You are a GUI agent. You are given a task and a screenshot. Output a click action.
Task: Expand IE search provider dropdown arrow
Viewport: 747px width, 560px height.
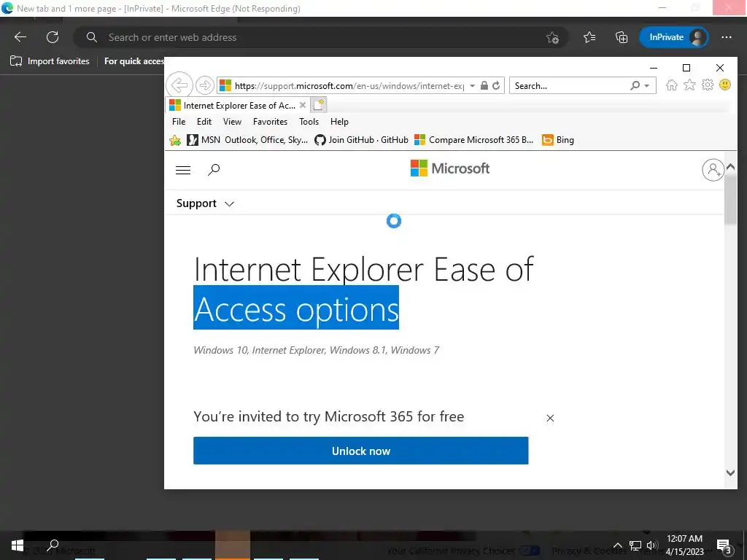click(646, 86)
